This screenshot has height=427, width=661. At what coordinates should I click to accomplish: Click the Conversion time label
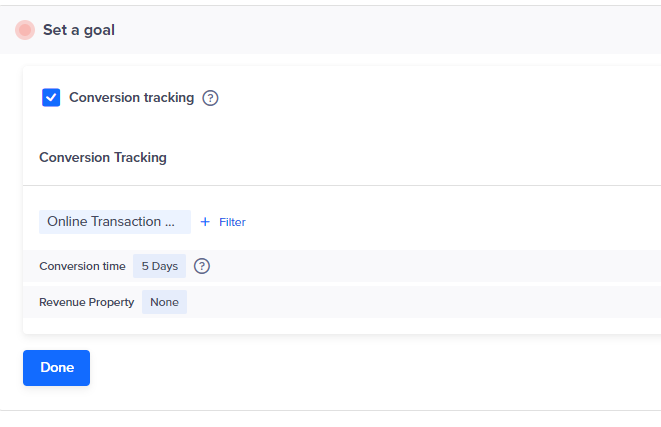click(82, 266)
